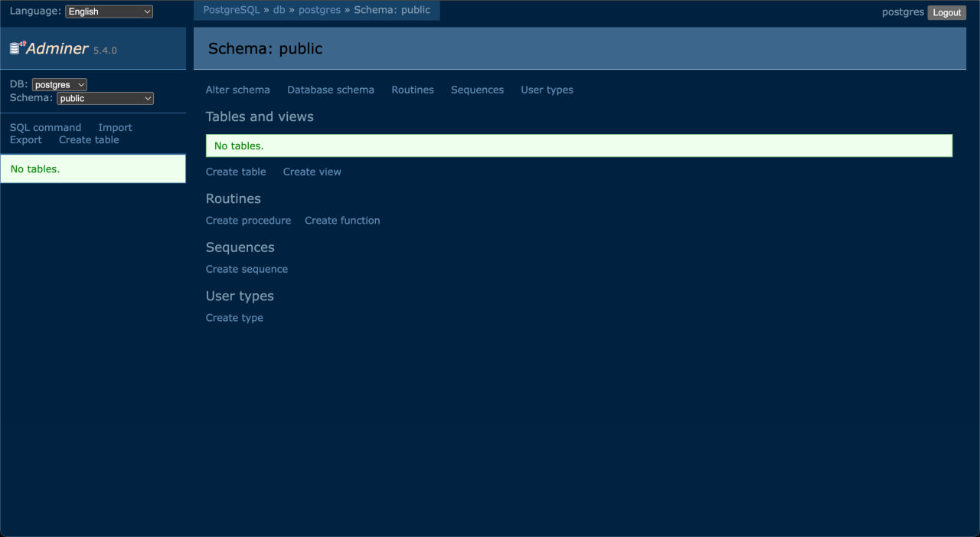Click Create sequence link
The width and height of the screenshot is (980, 537).
point(247,269)
